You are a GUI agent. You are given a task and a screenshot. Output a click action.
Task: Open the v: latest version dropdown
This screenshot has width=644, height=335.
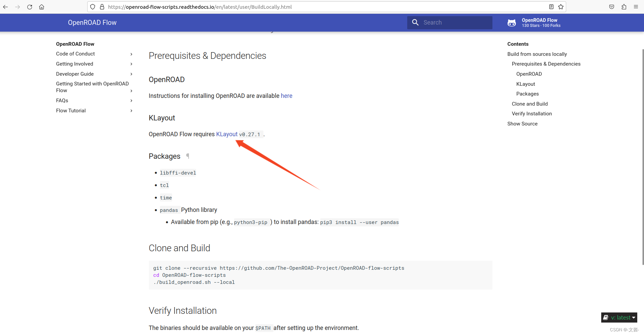click(619, 318)
